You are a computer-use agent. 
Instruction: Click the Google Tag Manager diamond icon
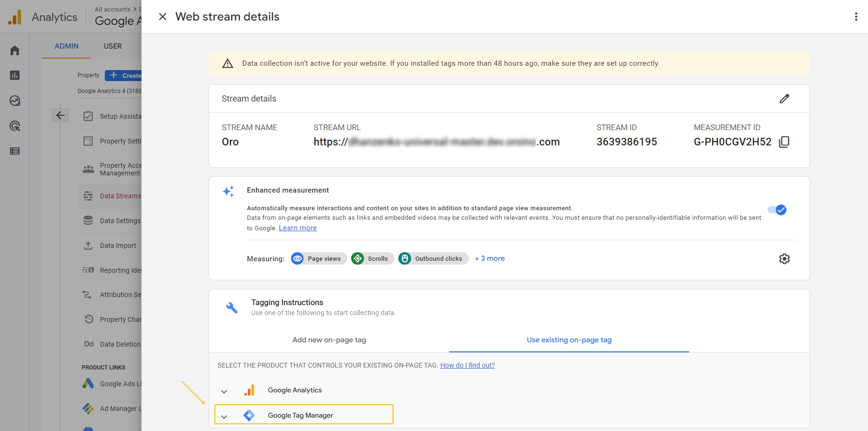(x=249, y=415)
